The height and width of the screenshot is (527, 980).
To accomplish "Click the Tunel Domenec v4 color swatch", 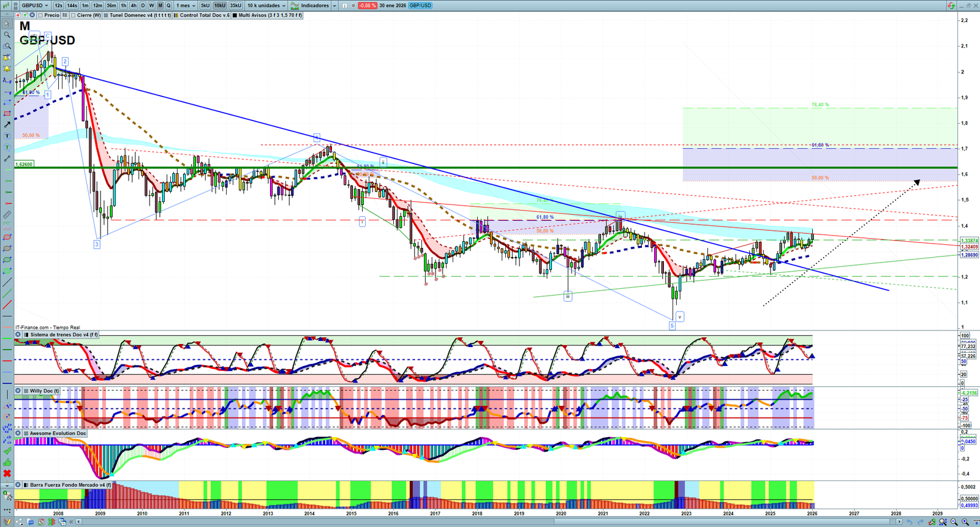I will pyautogui.click(x=106, y=15).
